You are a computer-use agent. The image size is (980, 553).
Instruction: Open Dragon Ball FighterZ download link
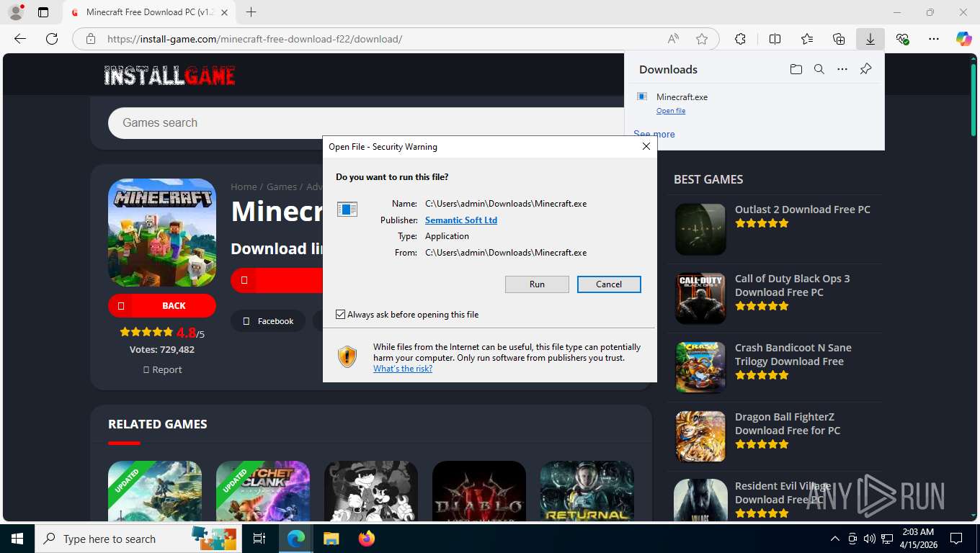point(788,423)
